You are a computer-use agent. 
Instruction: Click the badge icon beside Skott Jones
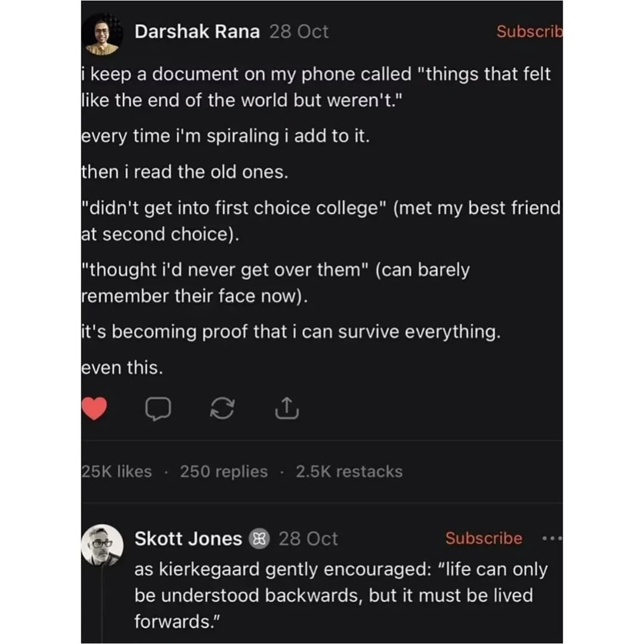[260, 539]
